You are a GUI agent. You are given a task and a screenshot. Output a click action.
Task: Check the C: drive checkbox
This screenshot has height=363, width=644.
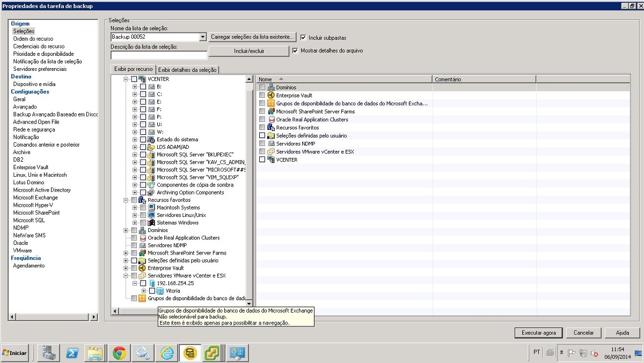143,94
